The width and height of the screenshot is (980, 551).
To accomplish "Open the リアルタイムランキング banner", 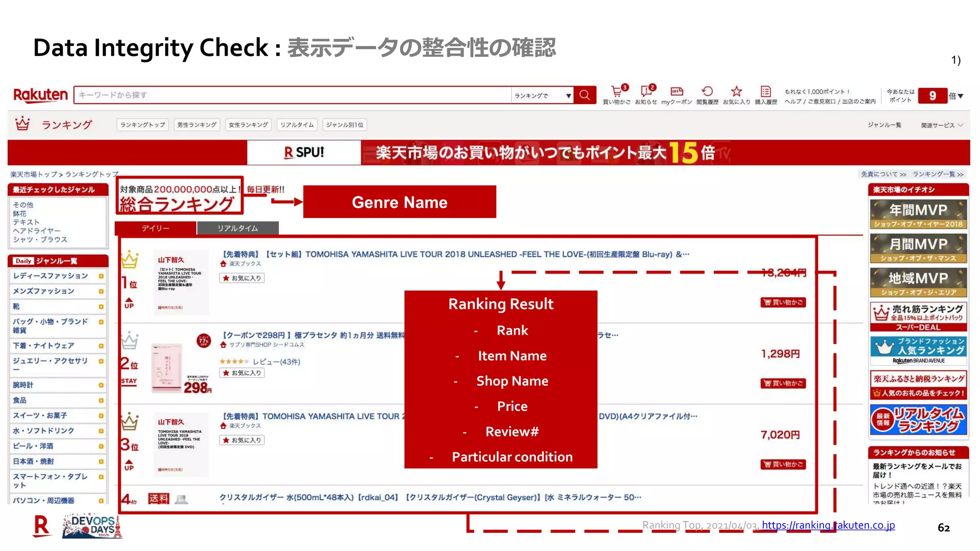I will 918,419.
